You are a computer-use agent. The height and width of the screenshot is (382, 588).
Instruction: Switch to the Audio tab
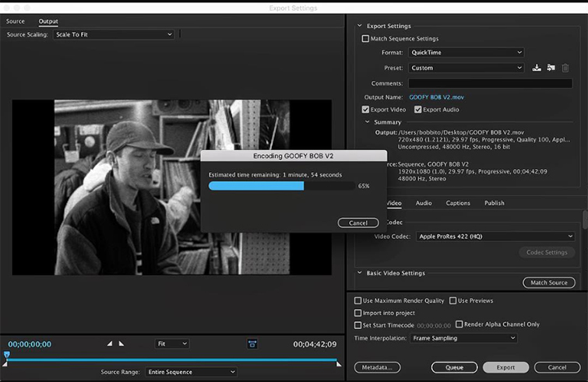pyautogui.click(x=424, y=203)
